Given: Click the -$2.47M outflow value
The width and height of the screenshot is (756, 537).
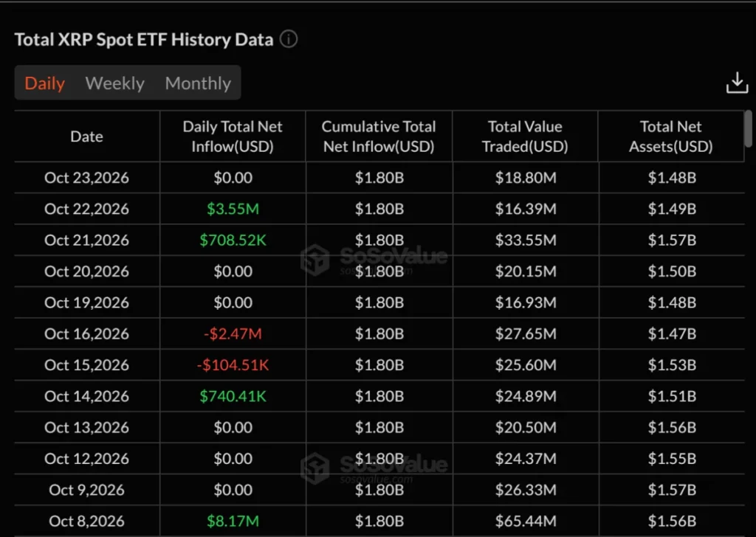Looking at the screenshot, I should pyautogui.click(x=233, y=333).
